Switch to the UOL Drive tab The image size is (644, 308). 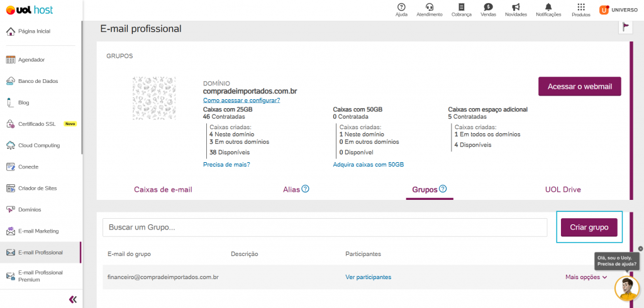click(563, 190)
